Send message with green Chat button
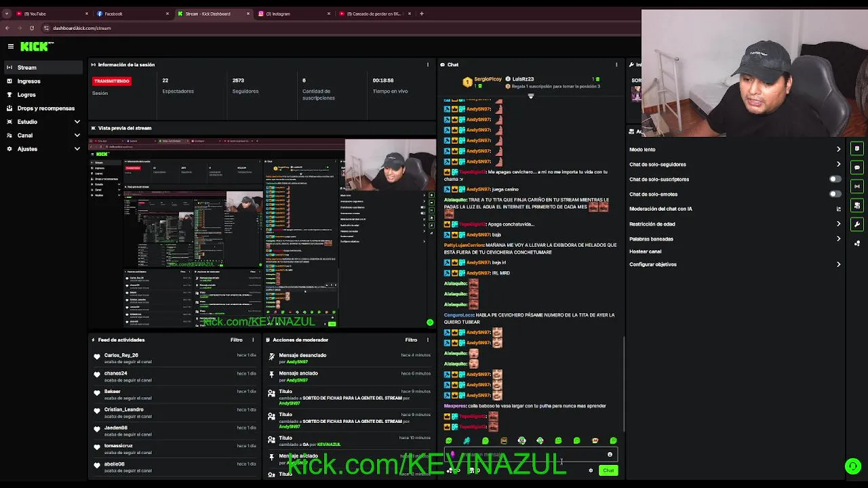The image size is (868, 488). point(608,470)
